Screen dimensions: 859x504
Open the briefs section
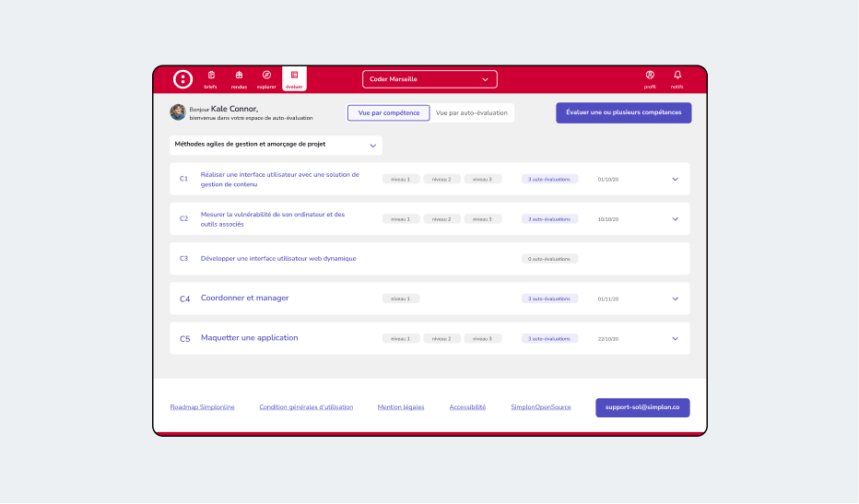click(211, 79)
